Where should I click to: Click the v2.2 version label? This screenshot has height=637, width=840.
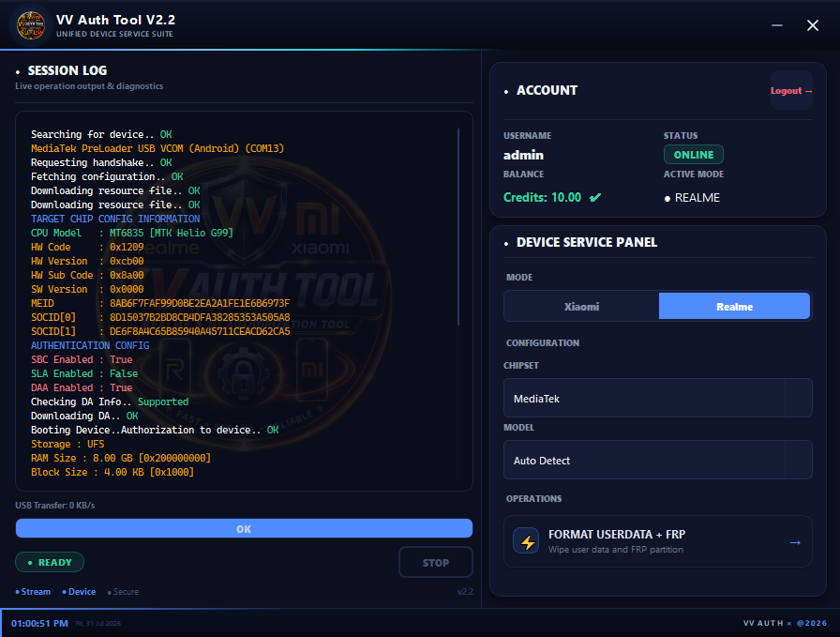(465, 591)
